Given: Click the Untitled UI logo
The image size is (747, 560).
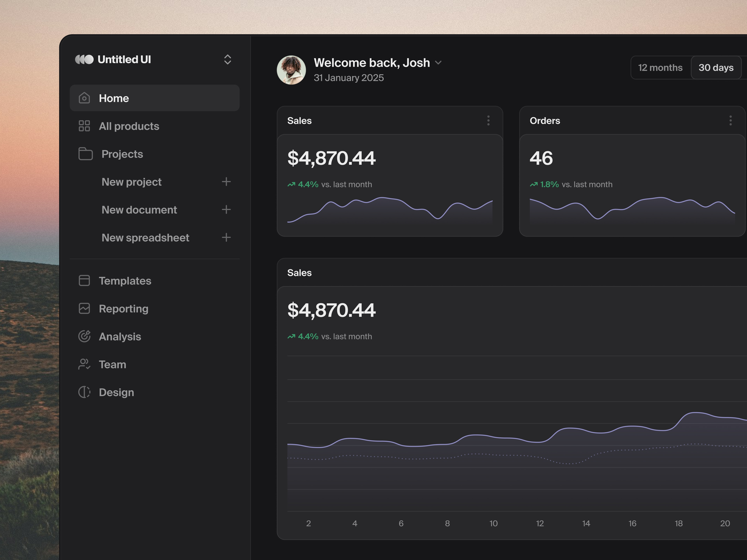Looking at the screenshot, I should point(84,59).
